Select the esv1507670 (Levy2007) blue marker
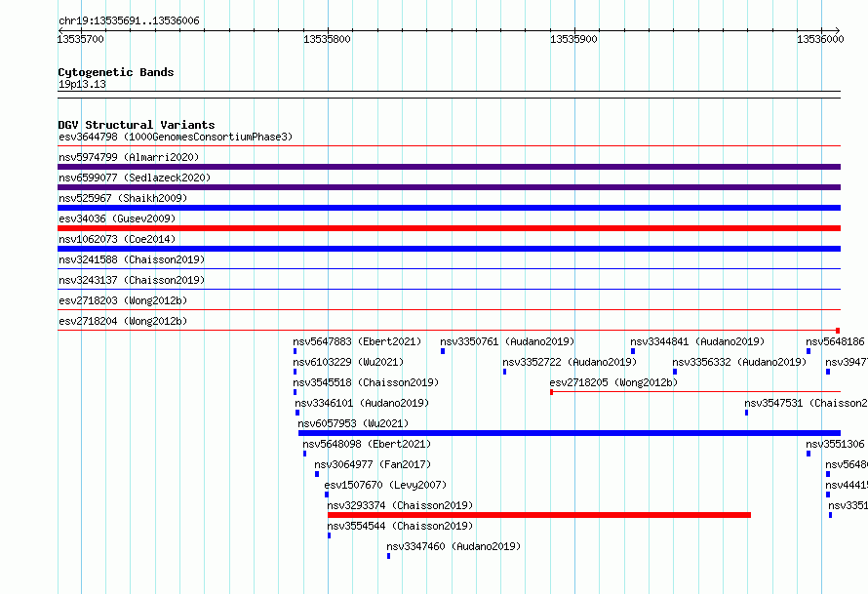868x594 pixels. 327,495
